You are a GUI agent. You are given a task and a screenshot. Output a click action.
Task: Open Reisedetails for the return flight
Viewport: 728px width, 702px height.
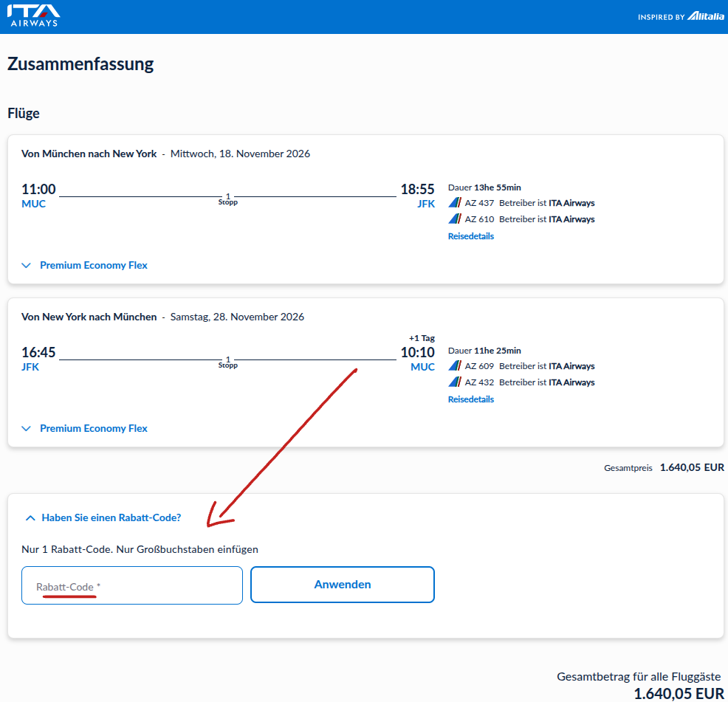(470, 399)
